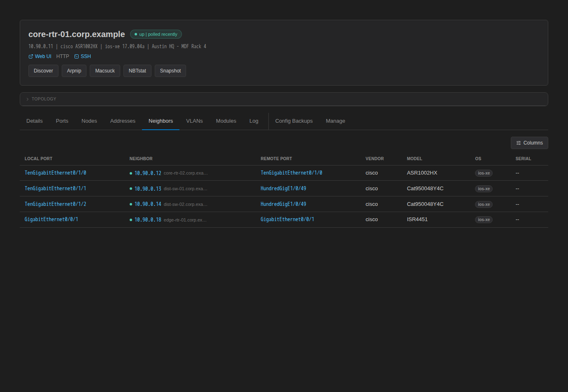Click ios-xe badge in ASR1002HX row

(x=484, y=173)
